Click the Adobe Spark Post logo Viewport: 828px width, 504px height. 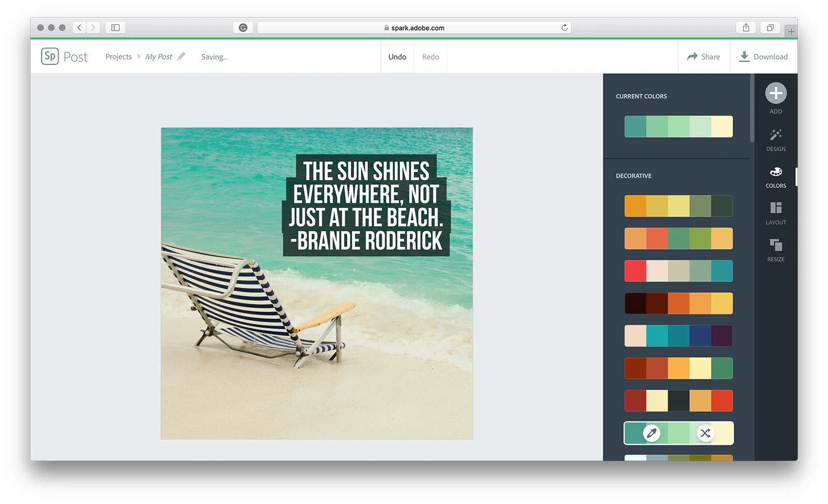coord(65,56)
